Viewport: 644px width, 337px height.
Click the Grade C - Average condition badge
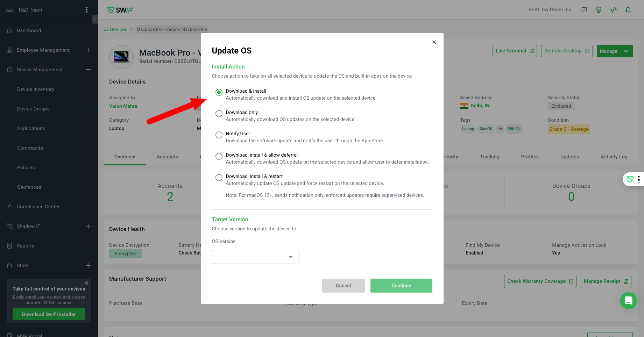(569, 129)
